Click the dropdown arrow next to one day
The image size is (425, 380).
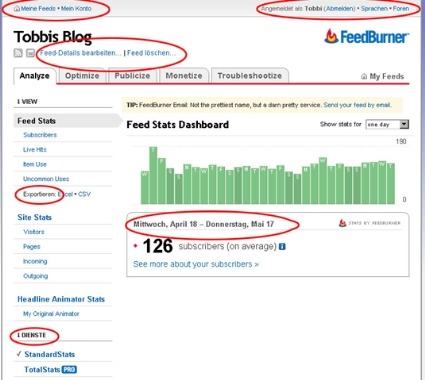(x=404, y=124)
